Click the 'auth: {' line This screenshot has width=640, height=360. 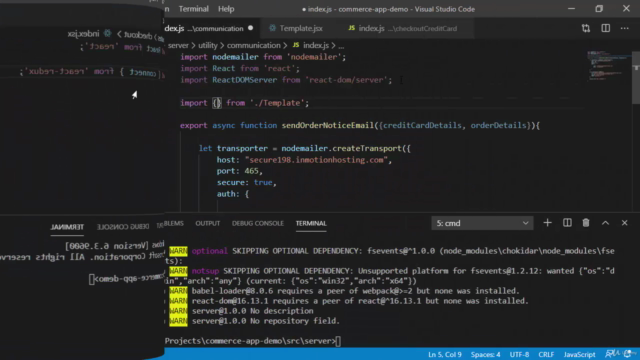tap(233, 194)
